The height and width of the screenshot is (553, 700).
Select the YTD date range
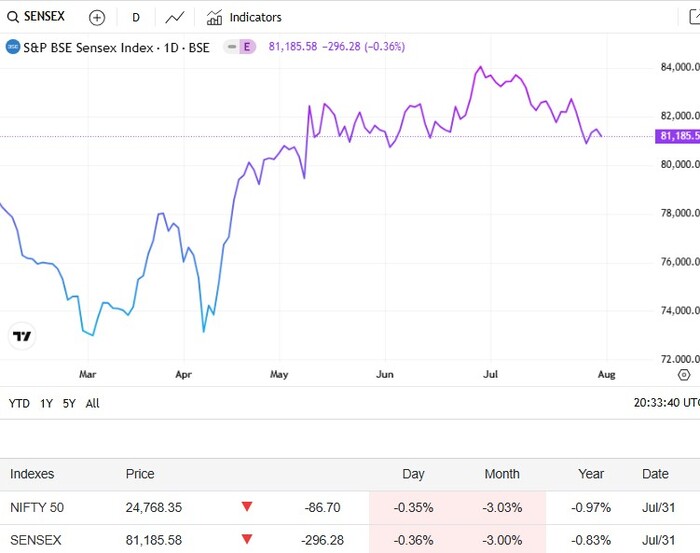pos(19,403)
